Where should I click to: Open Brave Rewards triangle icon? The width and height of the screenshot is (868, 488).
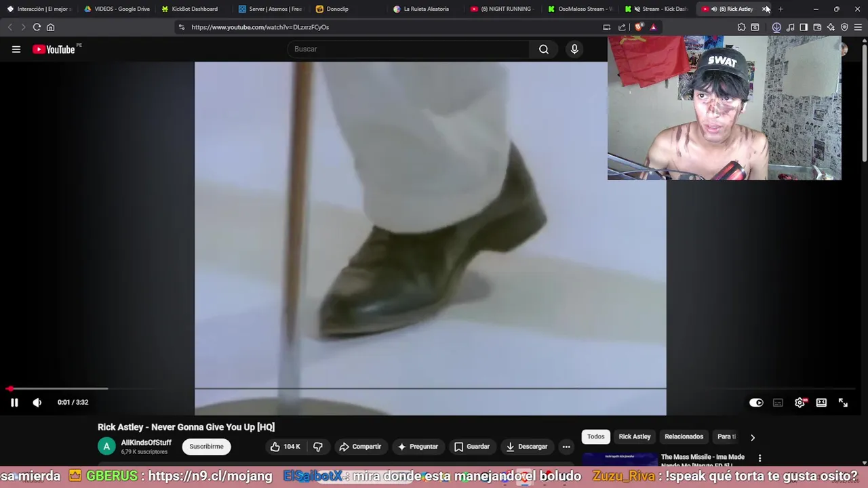pyautogui.click(x=653, y=27)
